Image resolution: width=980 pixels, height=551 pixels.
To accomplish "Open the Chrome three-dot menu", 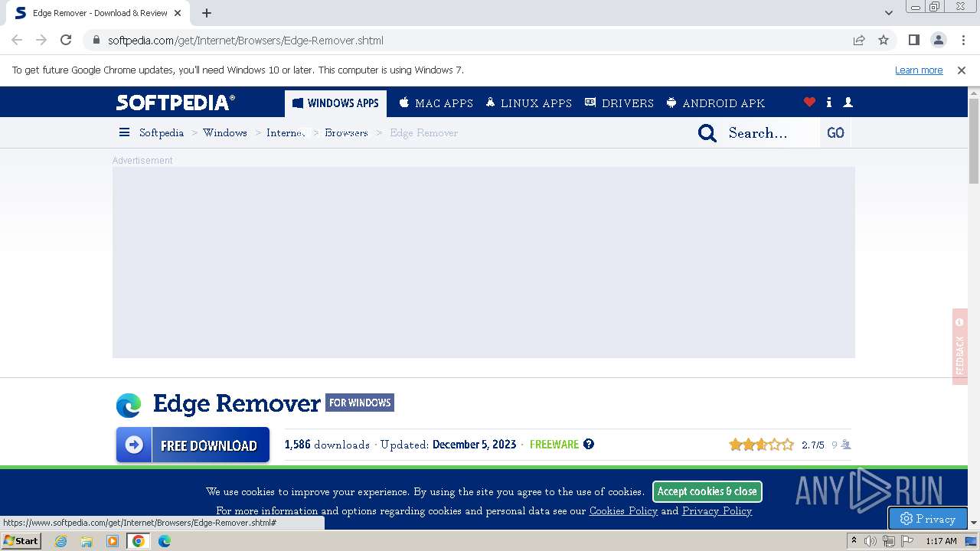I will point(962,41).
